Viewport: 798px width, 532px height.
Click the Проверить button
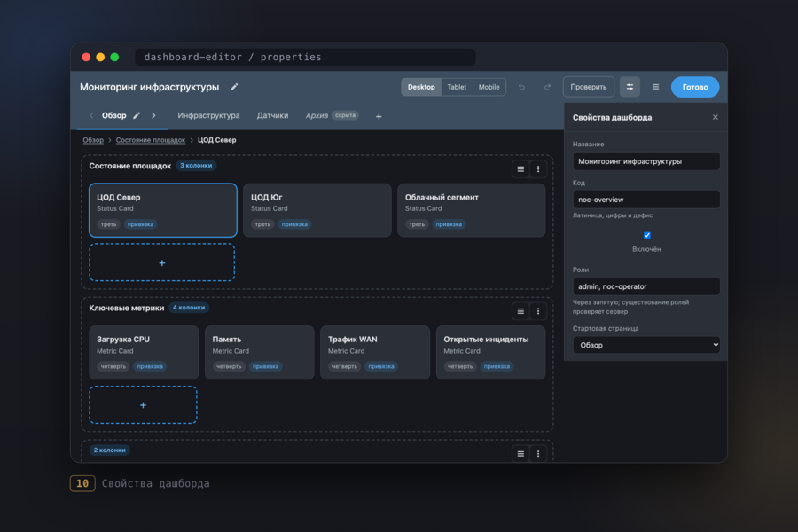tap(589, 87)
